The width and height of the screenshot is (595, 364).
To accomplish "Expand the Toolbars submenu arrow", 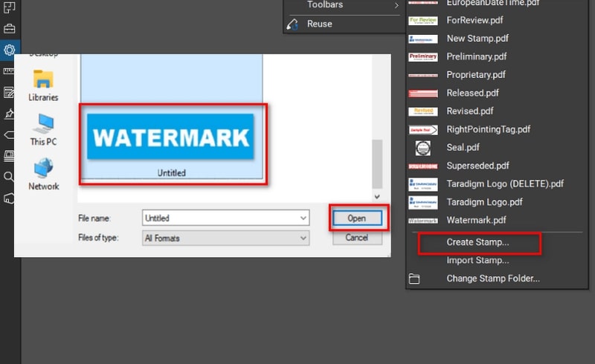I will coord(396,5).
